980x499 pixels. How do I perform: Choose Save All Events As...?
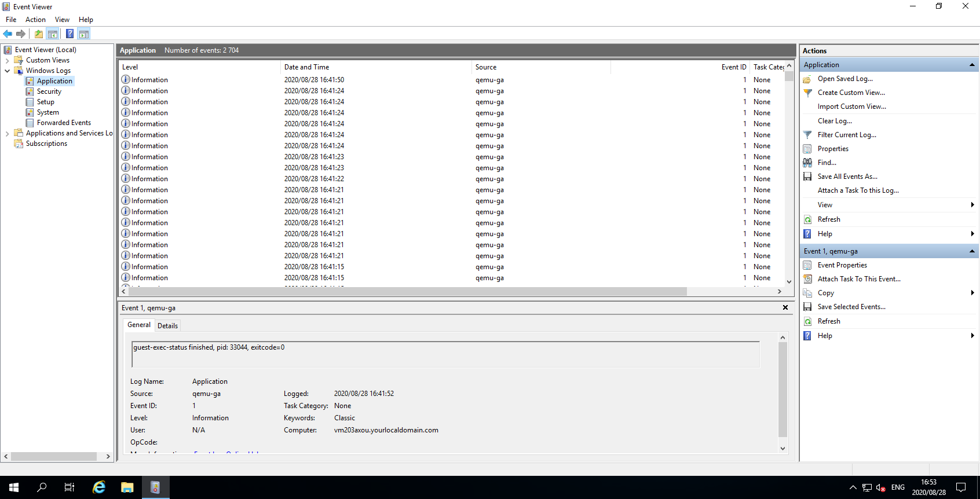click(847, 177)
